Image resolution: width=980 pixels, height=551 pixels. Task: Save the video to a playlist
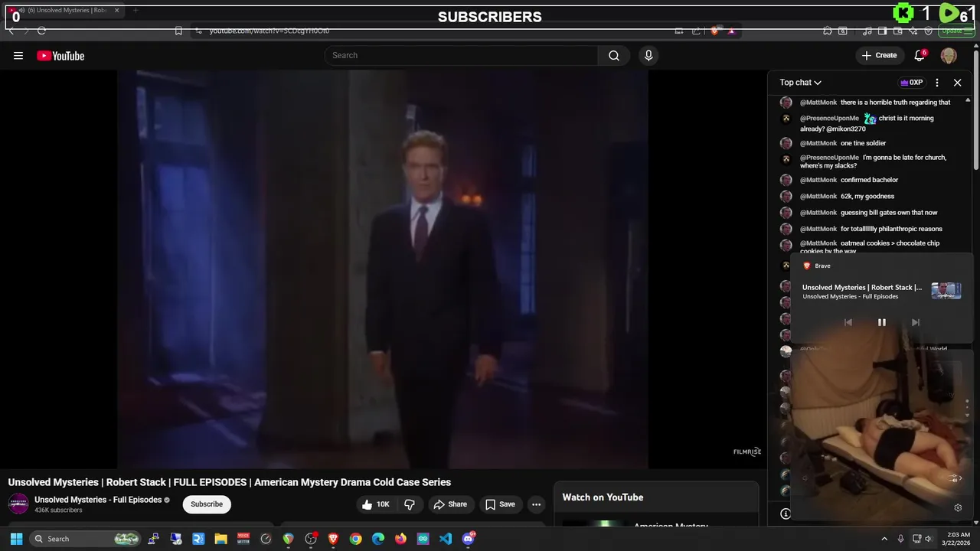(x=500, y=504)
